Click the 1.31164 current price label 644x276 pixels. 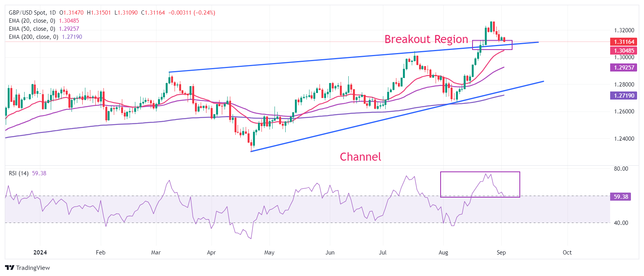pos(624,42)
